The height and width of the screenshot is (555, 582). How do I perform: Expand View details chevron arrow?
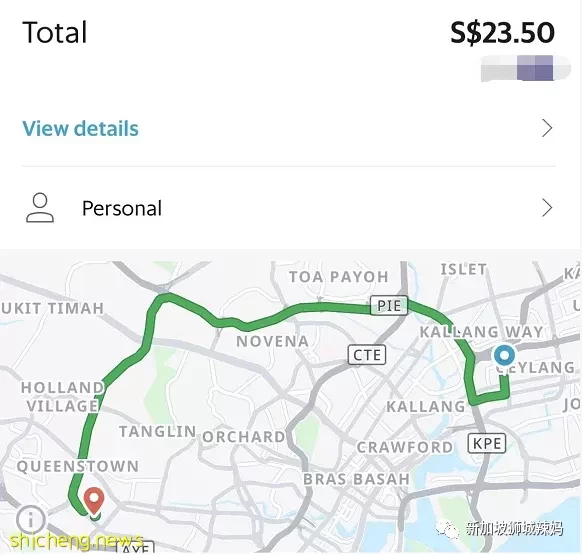pyautogui.click(x=547, y=128)
